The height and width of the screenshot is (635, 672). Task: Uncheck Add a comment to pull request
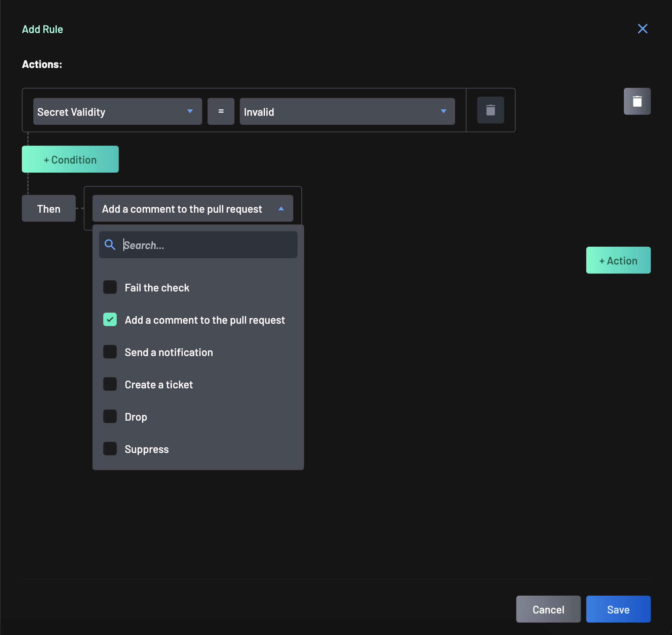coord(110,320)
